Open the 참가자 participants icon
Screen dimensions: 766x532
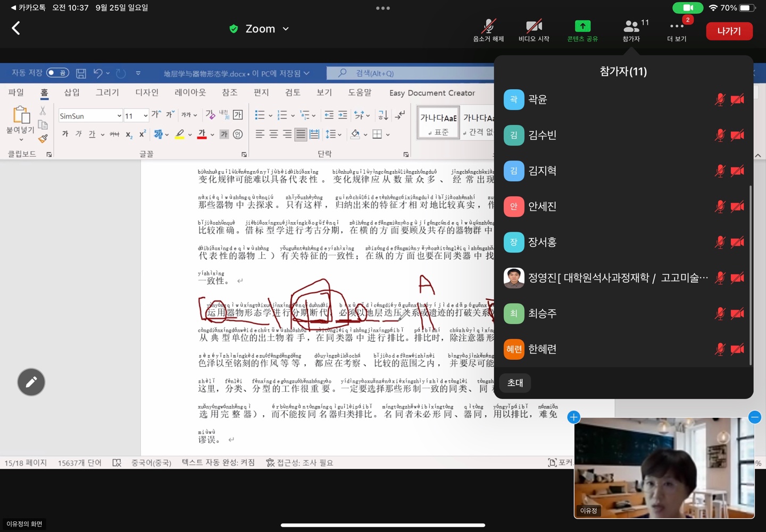tap(631, 30)
